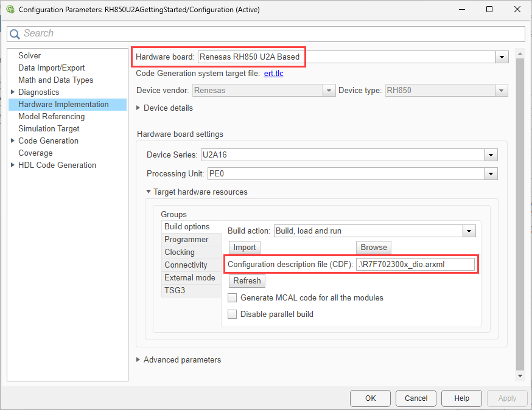Screen dimensions: 532x410
Task: Select the Clocking group tab
Action: (180, 252)
